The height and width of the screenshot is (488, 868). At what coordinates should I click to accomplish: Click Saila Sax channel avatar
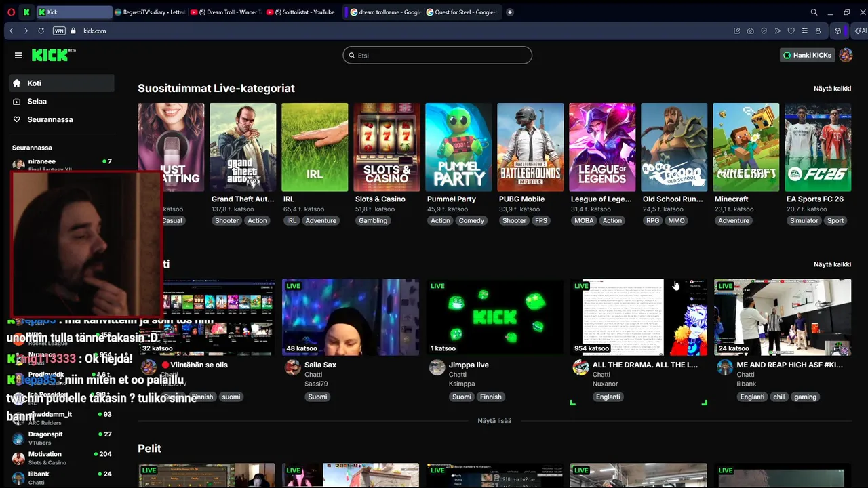292,367
